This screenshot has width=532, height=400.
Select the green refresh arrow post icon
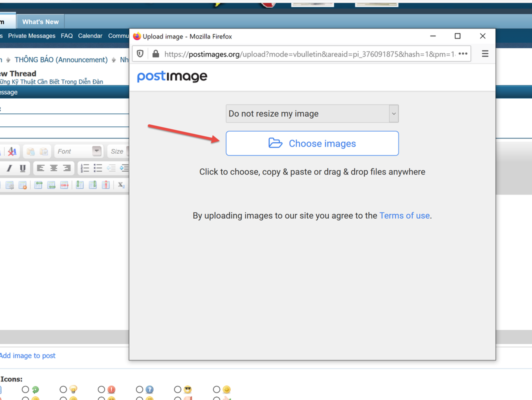[x=25, y=389]
